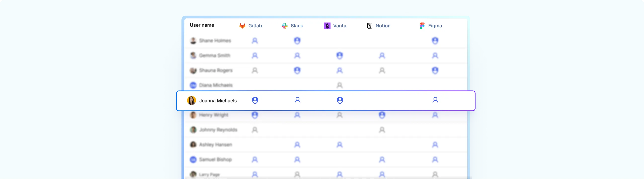The image size is (644, 179).
Task: Click Samuel Bishop's Notion user icon
Action: pyautogui.click(x=382, y=160)
